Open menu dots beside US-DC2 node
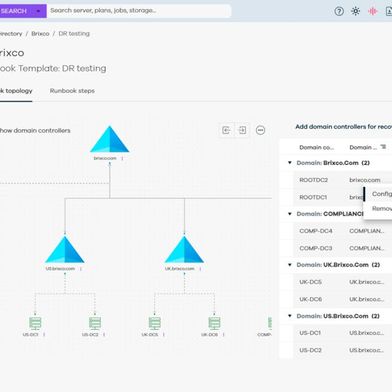This screenshot has width=392, height=392. pos(104,334)
